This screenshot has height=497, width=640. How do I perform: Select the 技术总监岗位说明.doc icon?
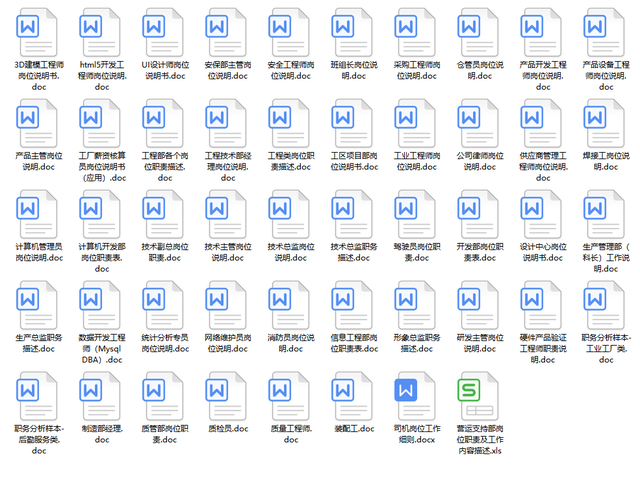(x=288, y=214)
